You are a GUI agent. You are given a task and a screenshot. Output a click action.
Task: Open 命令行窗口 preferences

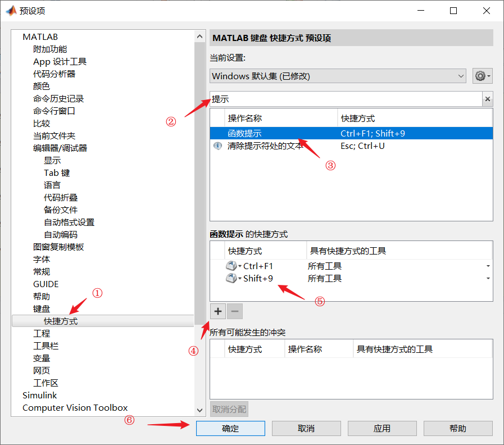[x=54, y=111]
